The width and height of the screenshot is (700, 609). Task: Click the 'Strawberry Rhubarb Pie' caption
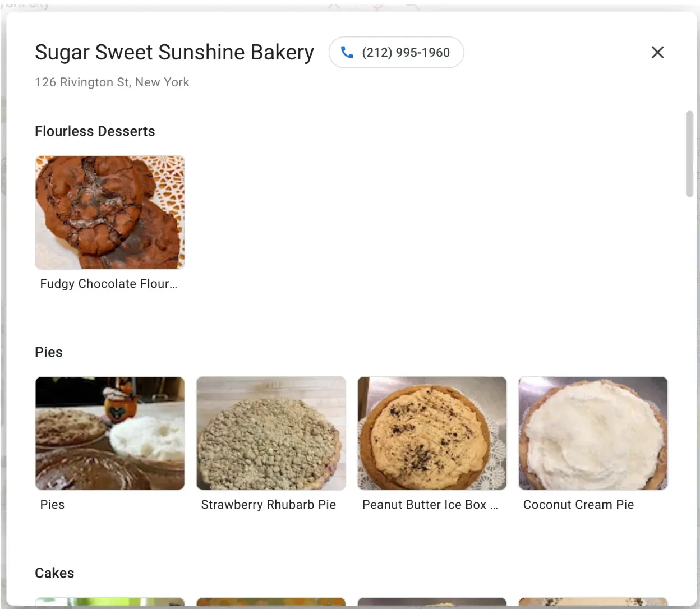269,505
